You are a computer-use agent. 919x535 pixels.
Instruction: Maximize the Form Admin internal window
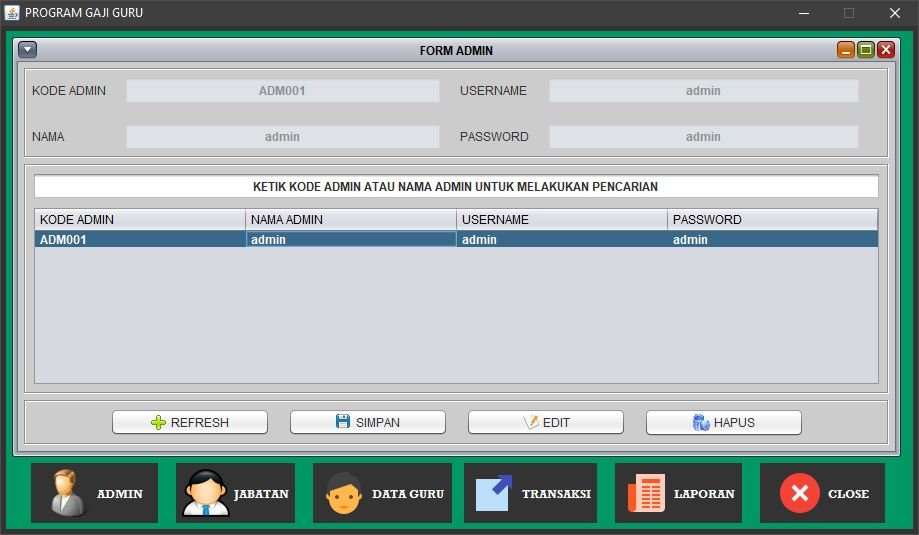tap(866, 50)
